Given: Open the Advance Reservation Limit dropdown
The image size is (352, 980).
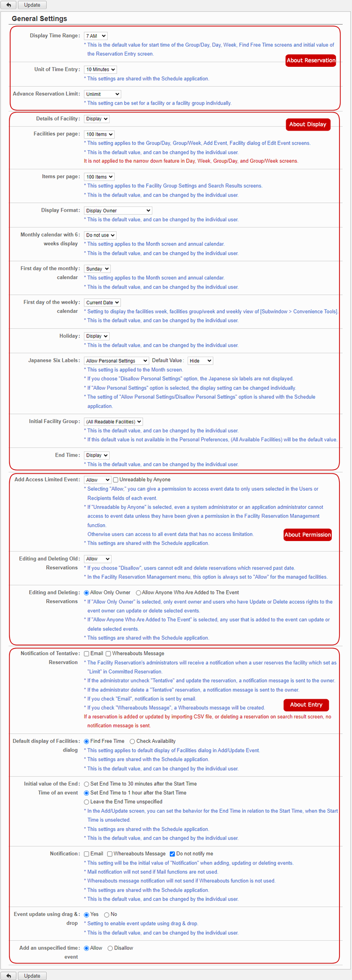Looking at the screenshot, I should pyautogui.click(x=103, y=94).
